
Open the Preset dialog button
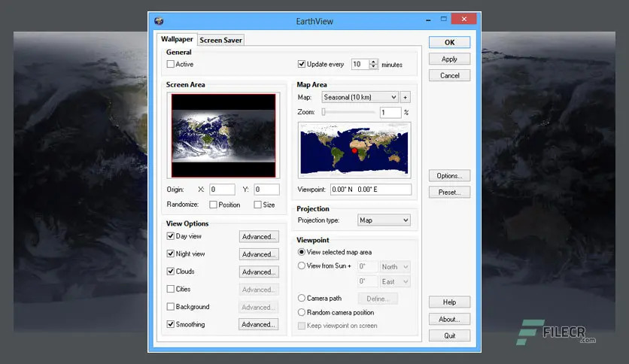tap(449, 193)
